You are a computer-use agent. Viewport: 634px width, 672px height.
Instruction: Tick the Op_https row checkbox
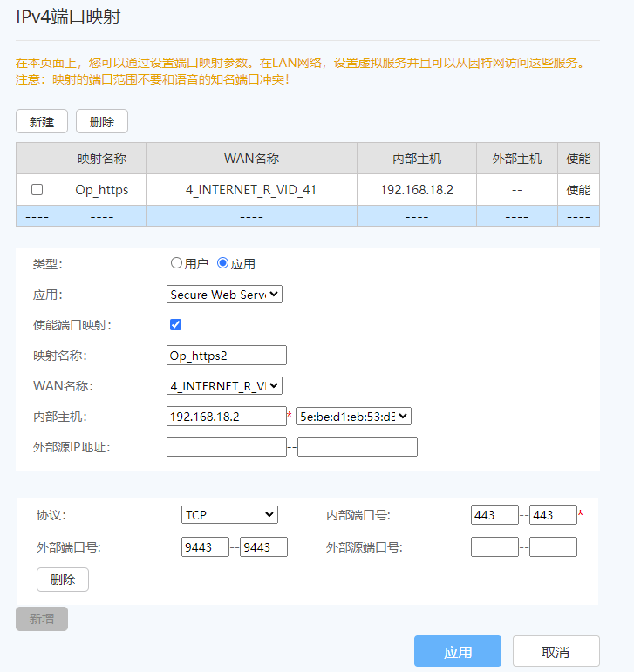[x=37, y=189]
